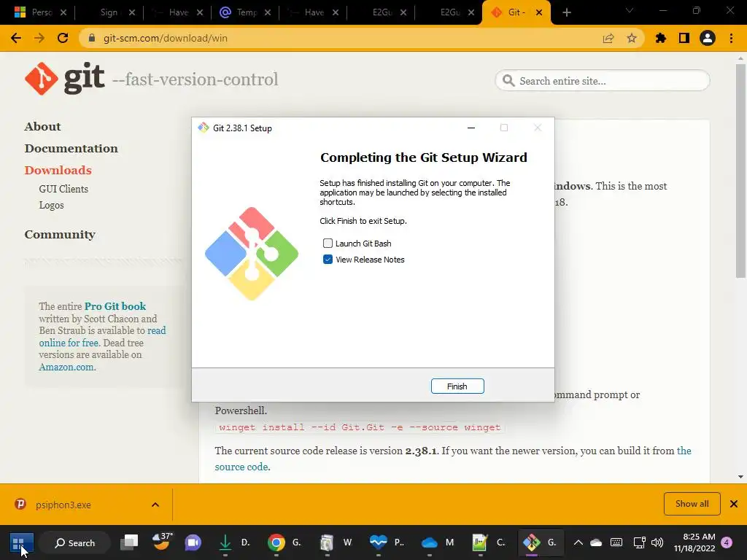Open the green notepad taskbar app
The width and height of the screenshot is (747, 560).
480,542
